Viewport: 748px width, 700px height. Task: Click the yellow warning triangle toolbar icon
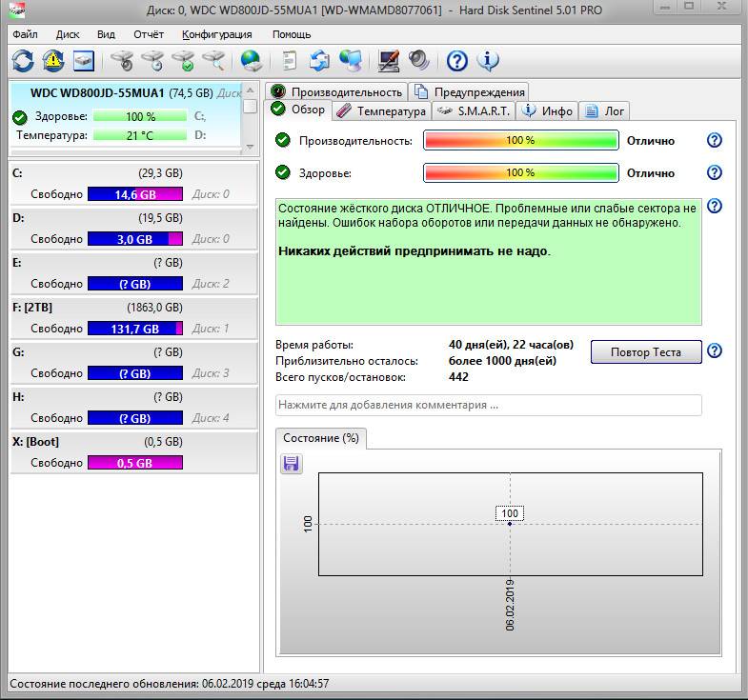coord(52,61)
